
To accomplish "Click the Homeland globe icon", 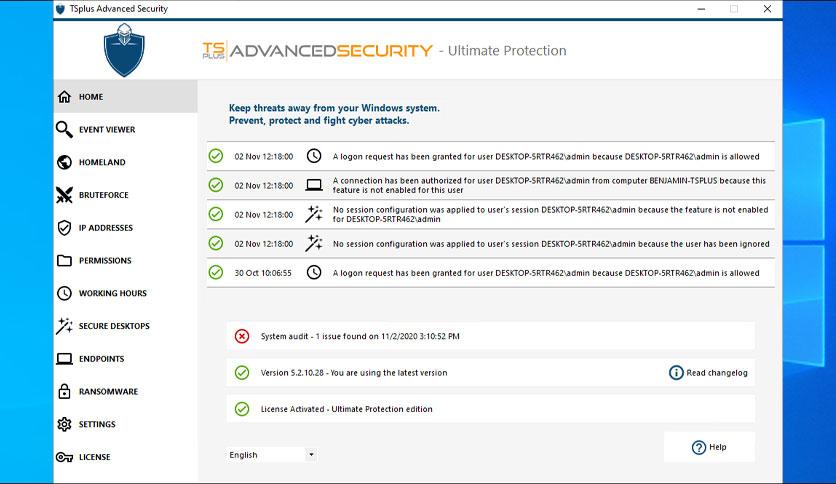I will [x=64, y=162].
